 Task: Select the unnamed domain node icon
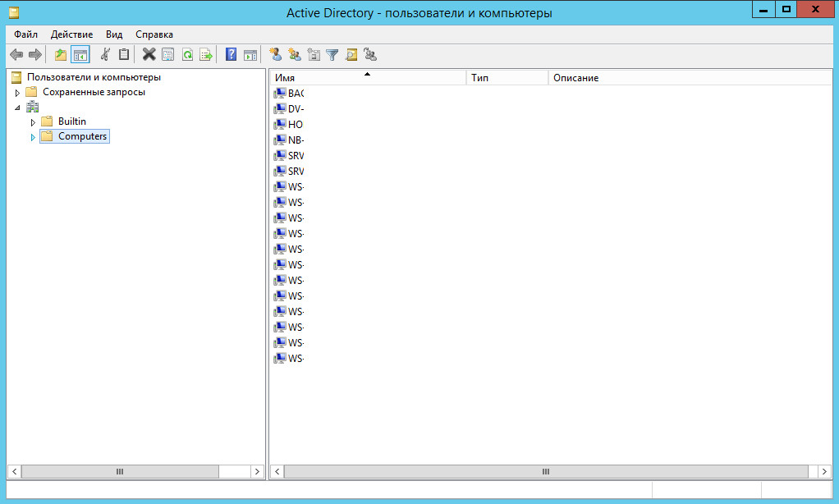tap(32, 107)
